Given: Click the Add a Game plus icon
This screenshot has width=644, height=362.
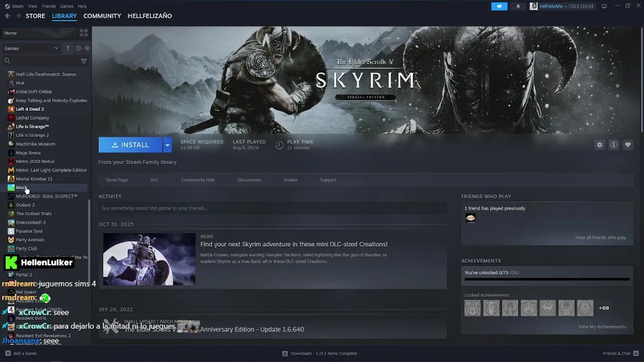Looking at the screenshot, I should (7, 353).
